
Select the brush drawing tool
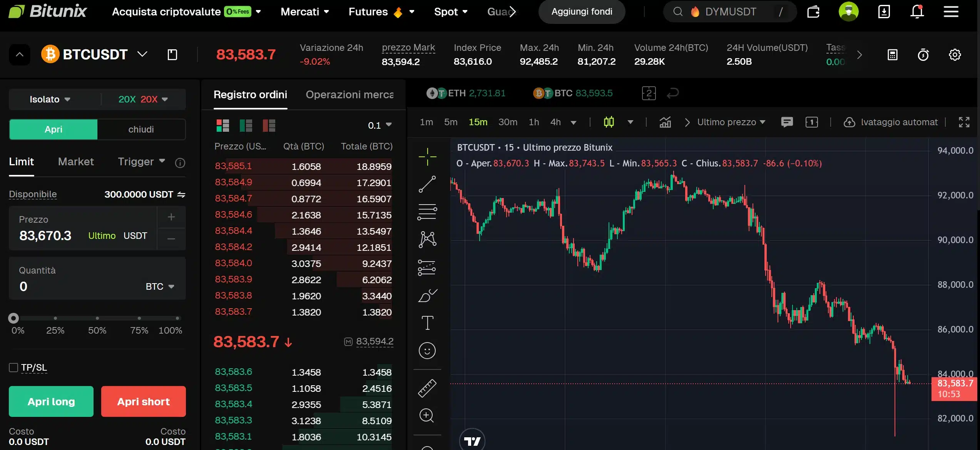click(427, 295)
